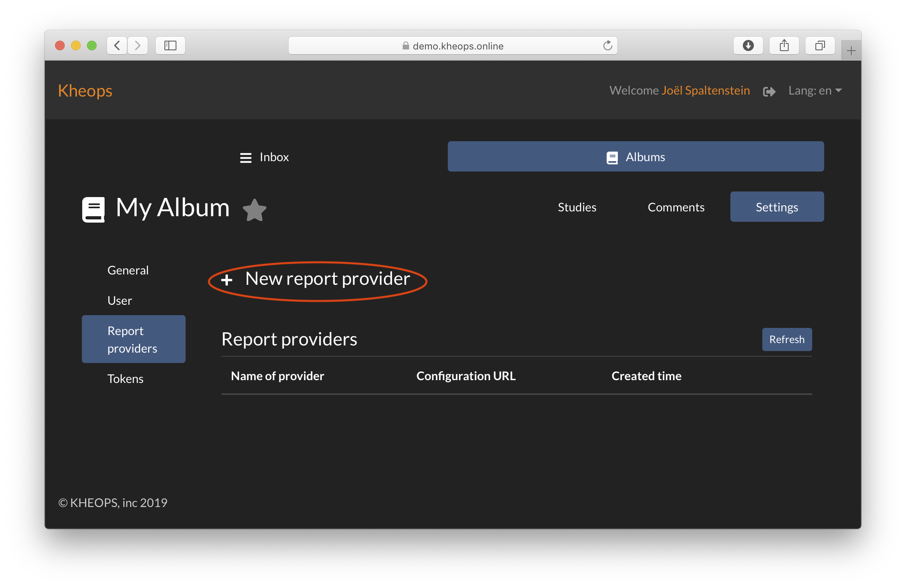The width and height of the screenshot is (906, 588).
Task: Expand browser page reload options
Action: tap(607, 45)
